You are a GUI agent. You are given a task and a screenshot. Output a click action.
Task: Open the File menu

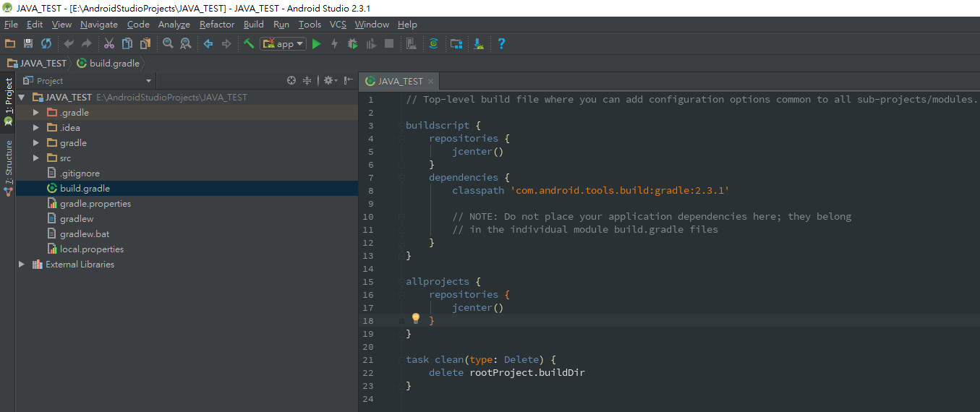click(11, 25)
